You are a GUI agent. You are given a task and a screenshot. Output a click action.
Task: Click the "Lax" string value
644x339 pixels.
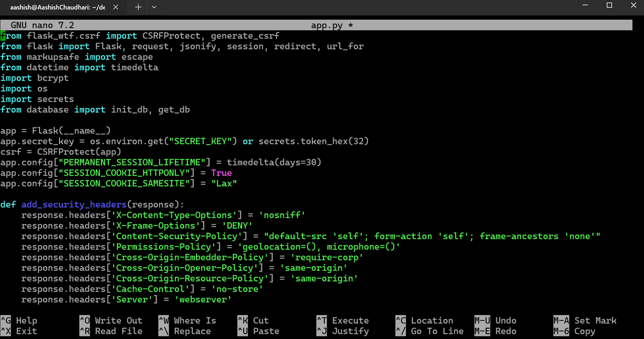tap(224, 184)
